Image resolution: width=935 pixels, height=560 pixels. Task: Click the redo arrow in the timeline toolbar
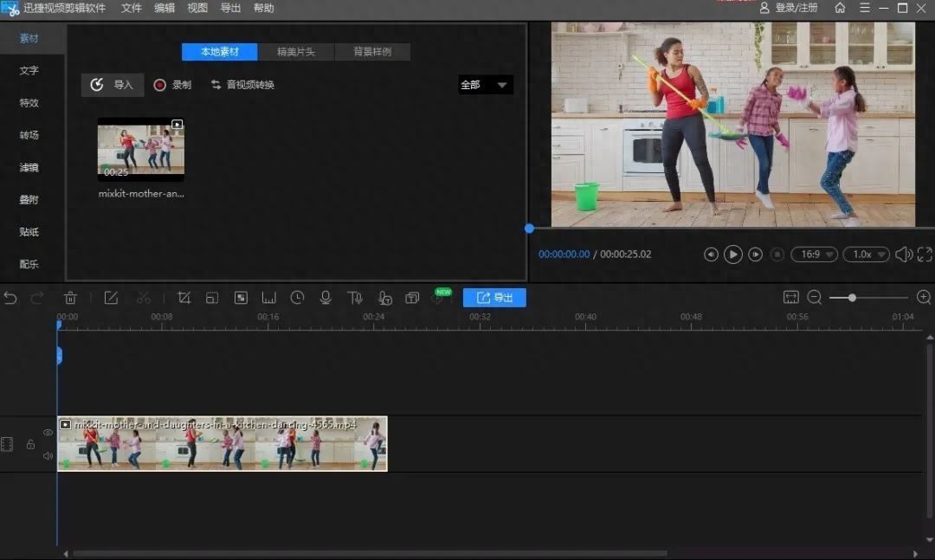pyautogui.click(x=37, y=298)
